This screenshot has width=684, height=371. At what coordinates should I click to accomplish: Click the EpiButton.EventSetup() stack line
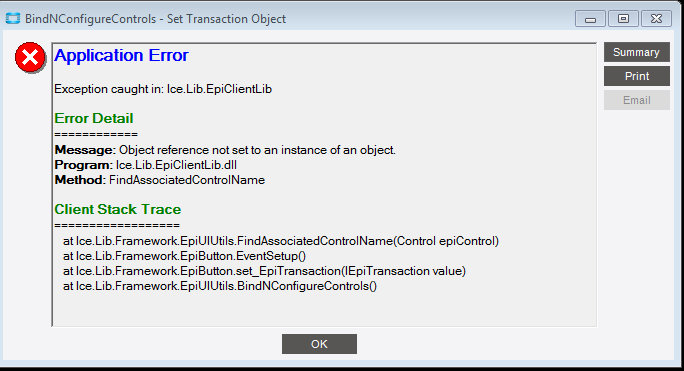184,256
